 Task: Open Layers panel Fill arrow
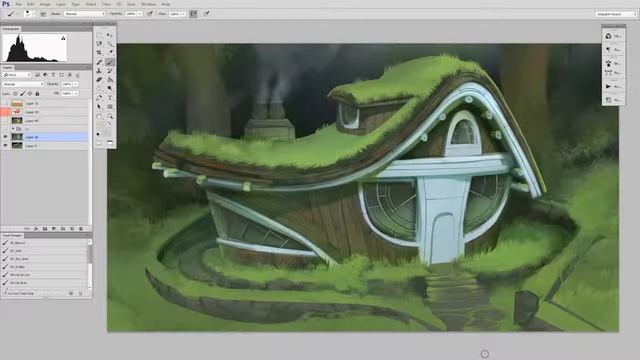point(76,93)
